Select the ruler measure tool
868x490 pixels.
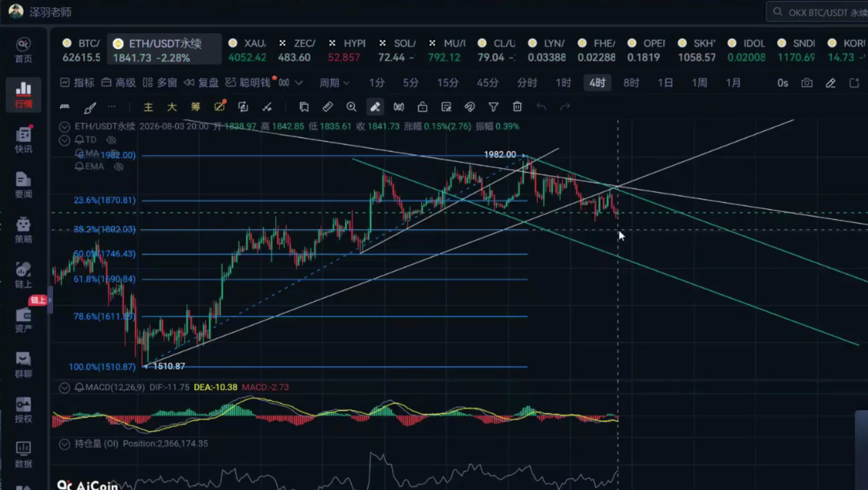click(x=327, y=107)
